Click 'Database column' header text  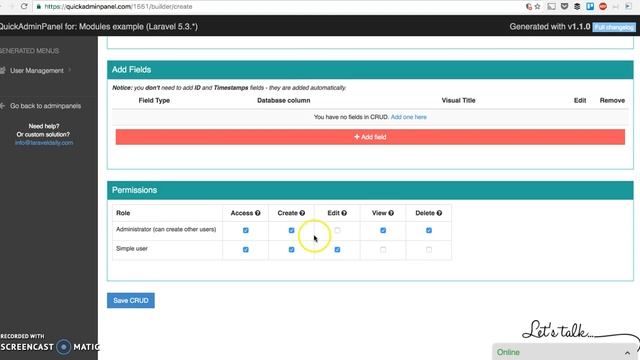[284, 100]
